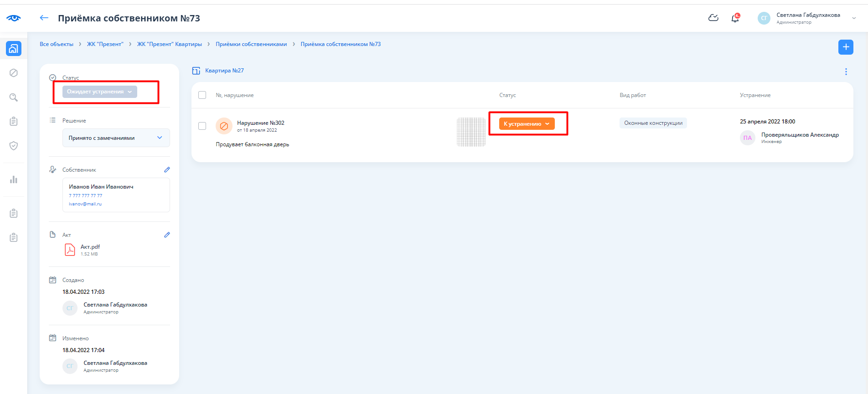Edit the Собственник section with pencil icon
The height and width of the screenshot is (394, 868).
pyautogui.click(x=167, y=169)
